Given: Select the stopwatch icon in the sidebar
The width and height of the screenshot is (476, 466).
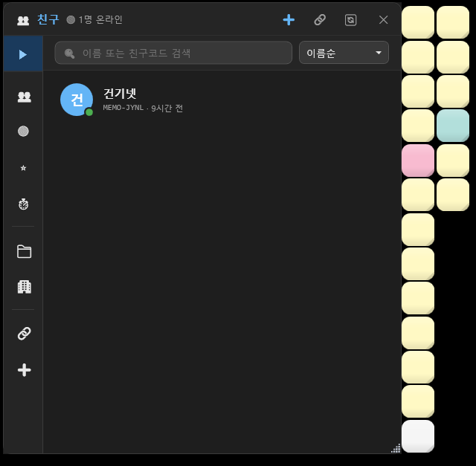Looking at the screenshot, I should (x=24, y=204).
